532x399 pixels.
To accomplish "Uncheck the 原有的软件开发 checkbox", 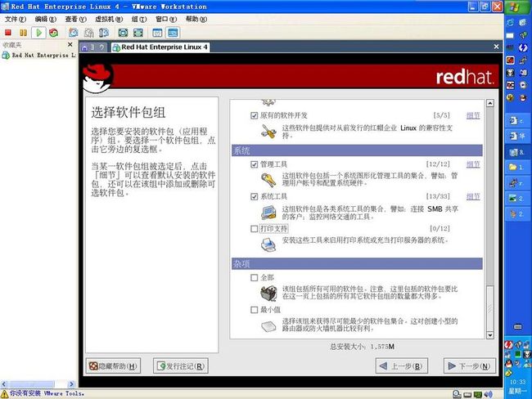I will coord(254,115).
